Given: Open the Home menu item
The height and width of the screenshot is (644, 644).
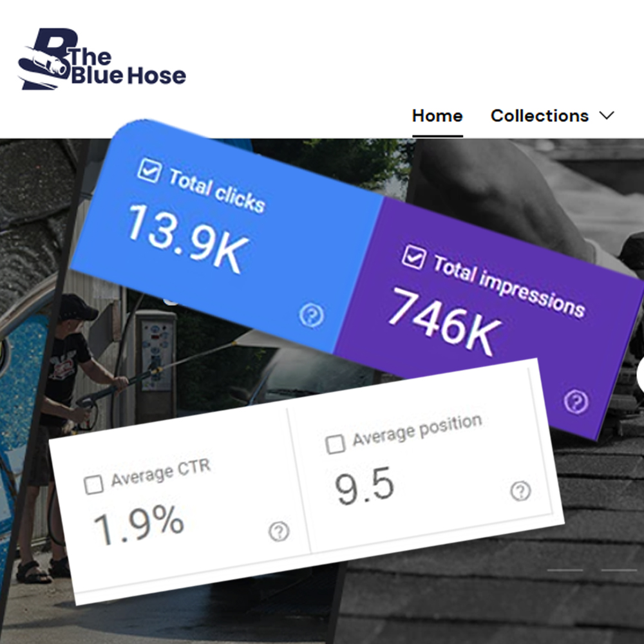Looking at the screenshot, I should pos(437,116).
